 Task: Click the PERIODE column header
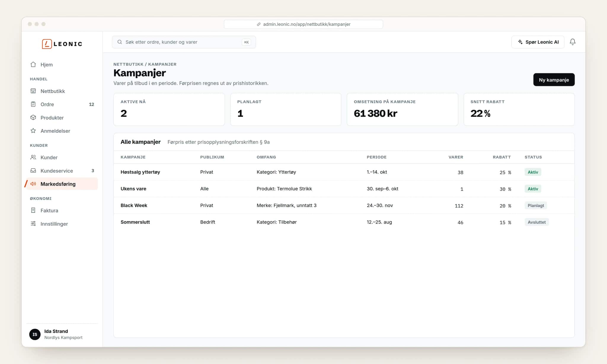tap(376, 157)
